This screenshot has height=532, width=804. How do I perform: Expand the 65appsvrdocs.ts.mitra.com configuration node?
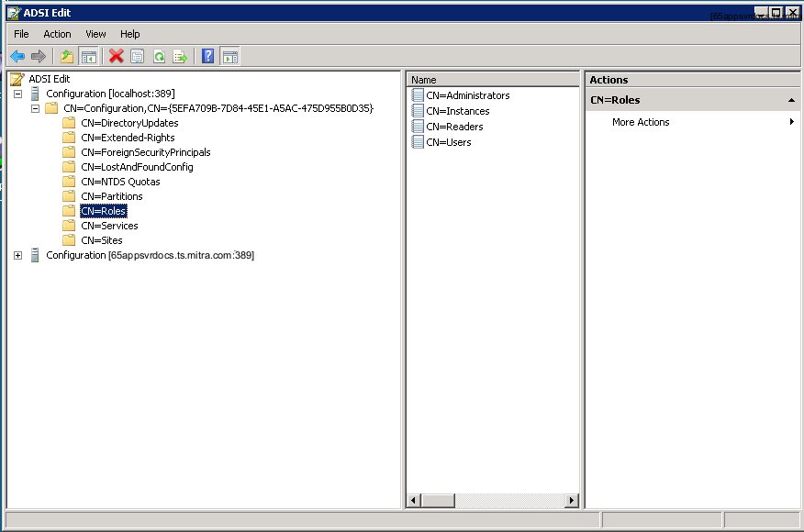[x=17, y=255]
